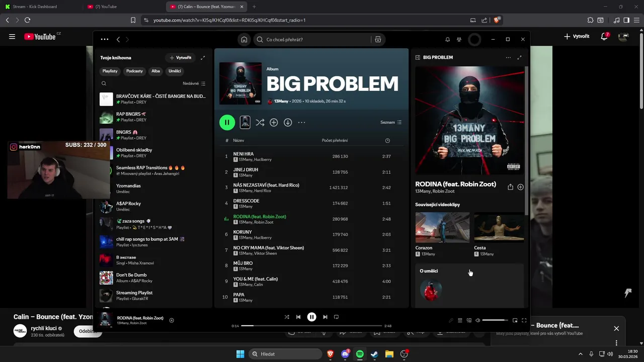Screen dimensions: 644x362
Task: Open Streaming Playlist in library
Action: pyautogui.click(x=153, y=296)
